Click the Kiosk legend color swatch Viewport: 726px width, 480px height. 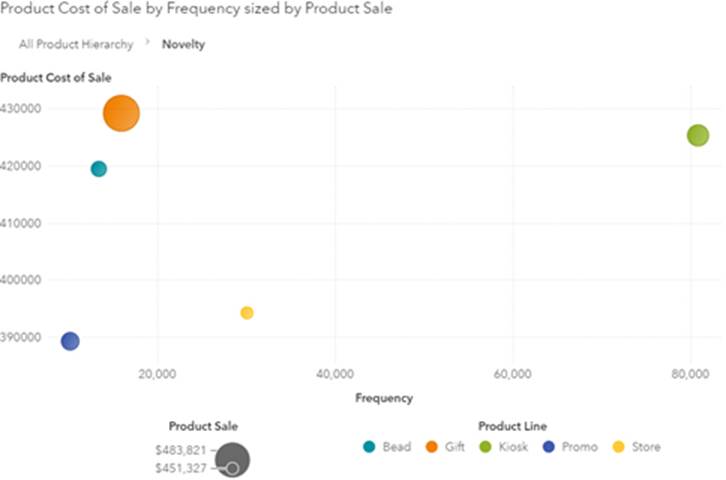click(x=486, y=447)
